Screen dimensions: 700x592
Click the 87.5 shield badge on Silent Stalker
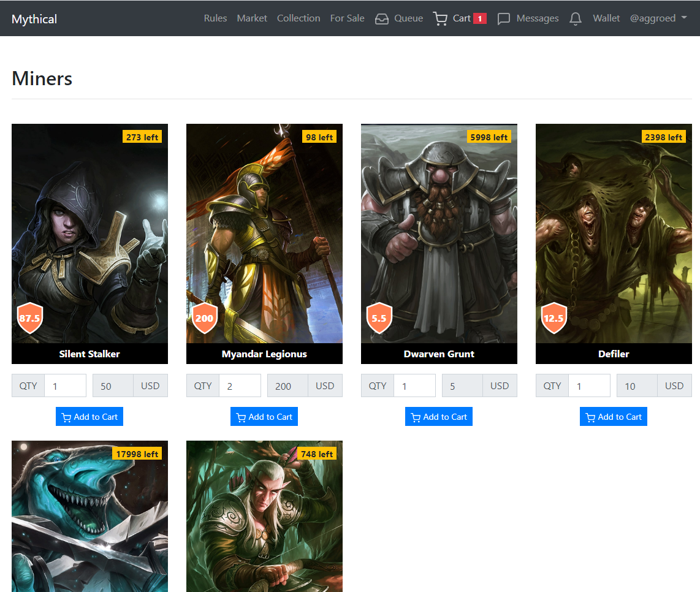pos(29,318)
